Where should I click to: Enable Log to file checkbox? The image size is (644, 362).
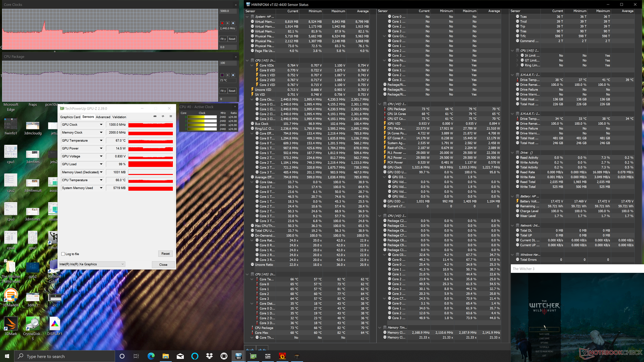coord(63,254)
